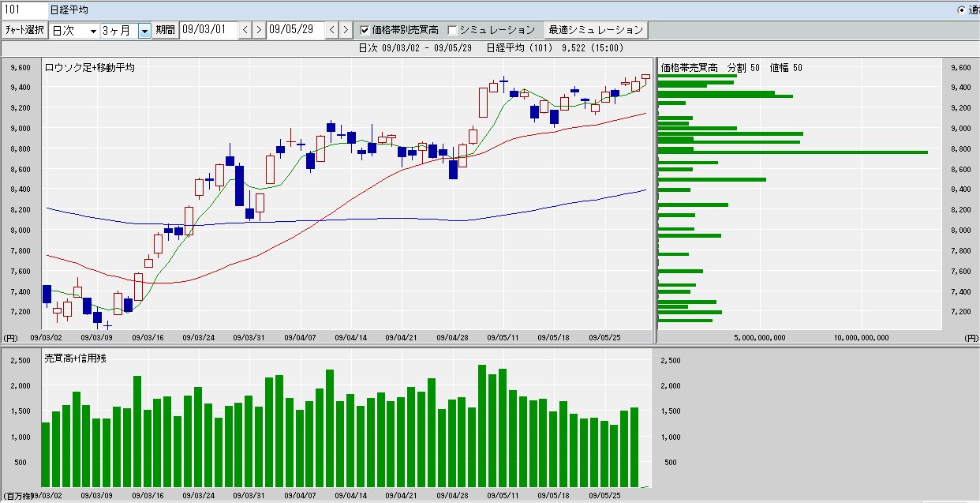Step end date forward with right arrow
Image resolution: width=980 pixels, height=503 pixels.
coord(345,30)
